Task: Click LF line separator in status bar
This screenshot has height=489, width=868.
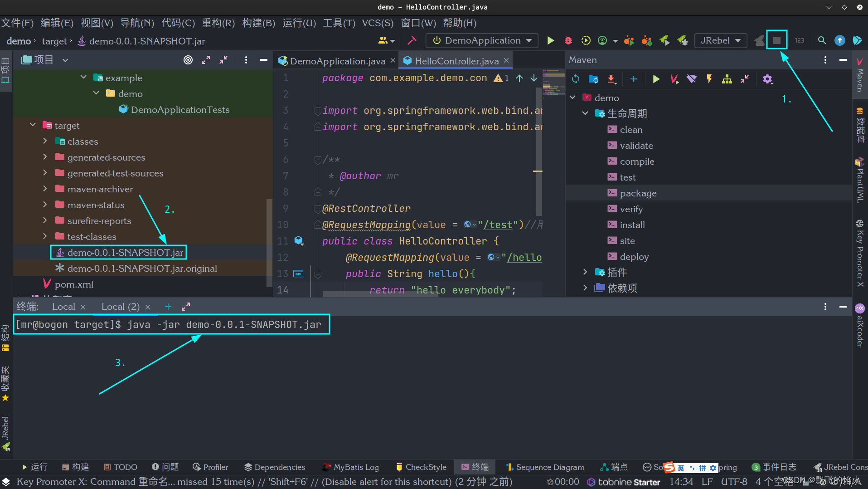Action: (707, 482)
